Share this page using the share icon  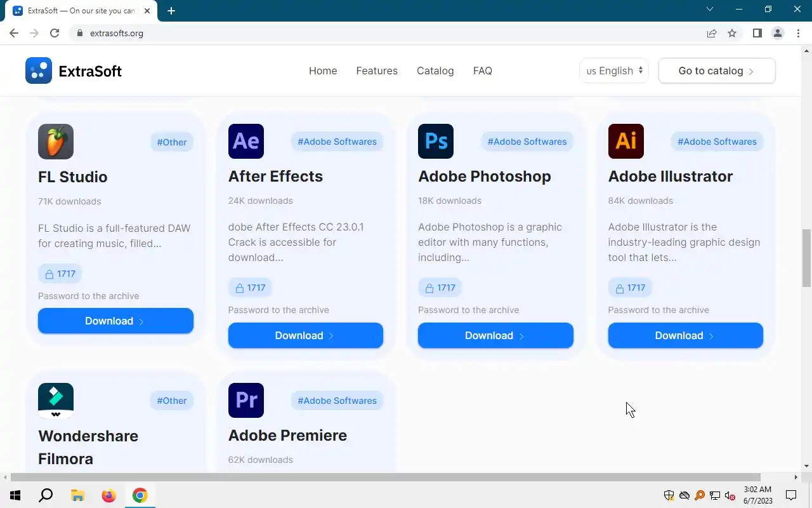712,33
